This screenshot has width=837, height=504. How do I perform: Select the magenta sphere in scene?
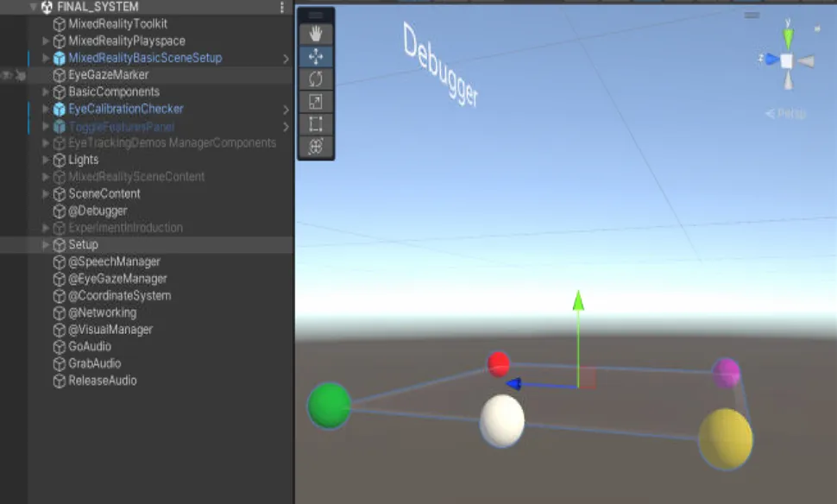tap(727, 373)
